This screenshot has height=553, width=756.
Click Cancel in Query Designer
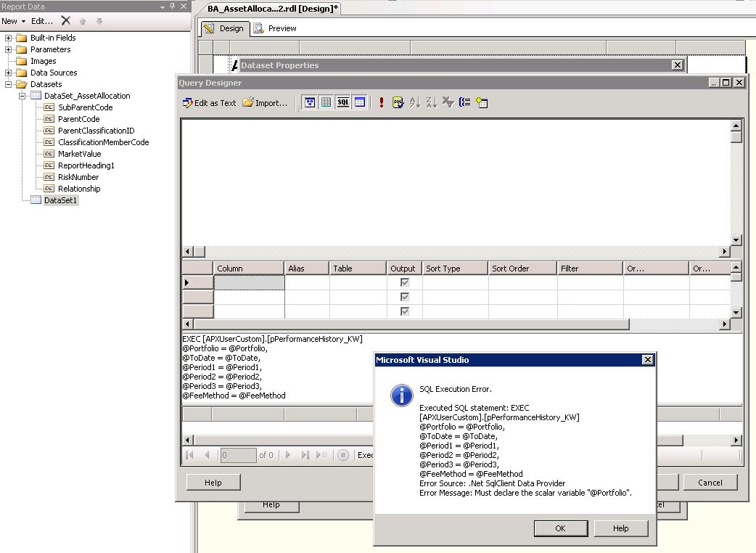710,483
